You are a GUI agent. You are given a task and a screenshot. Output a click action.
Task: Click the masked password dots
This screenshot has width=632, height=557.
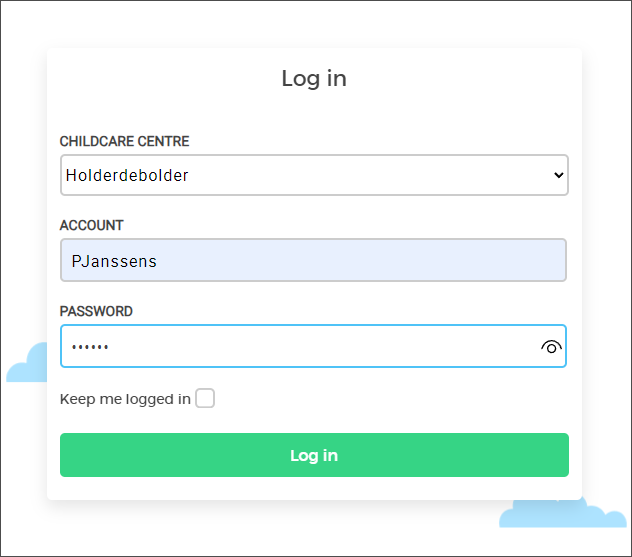(x=90, y=347)
